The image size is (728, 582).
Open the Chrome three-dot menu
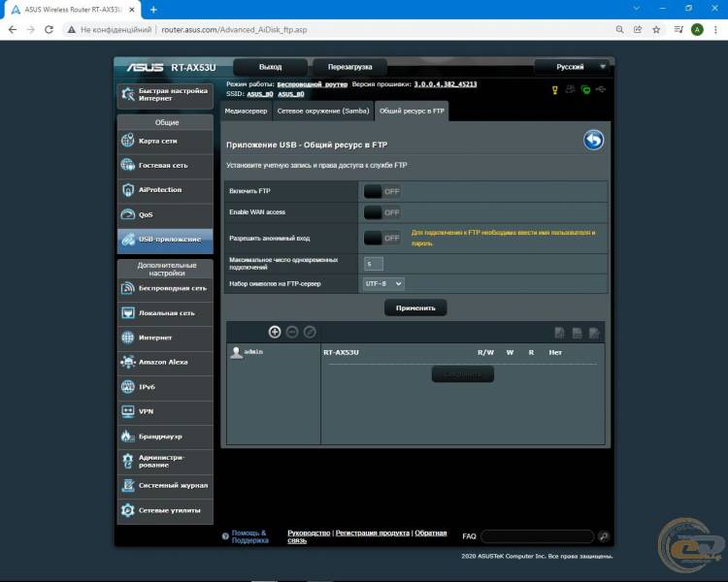tap(715, 30)
